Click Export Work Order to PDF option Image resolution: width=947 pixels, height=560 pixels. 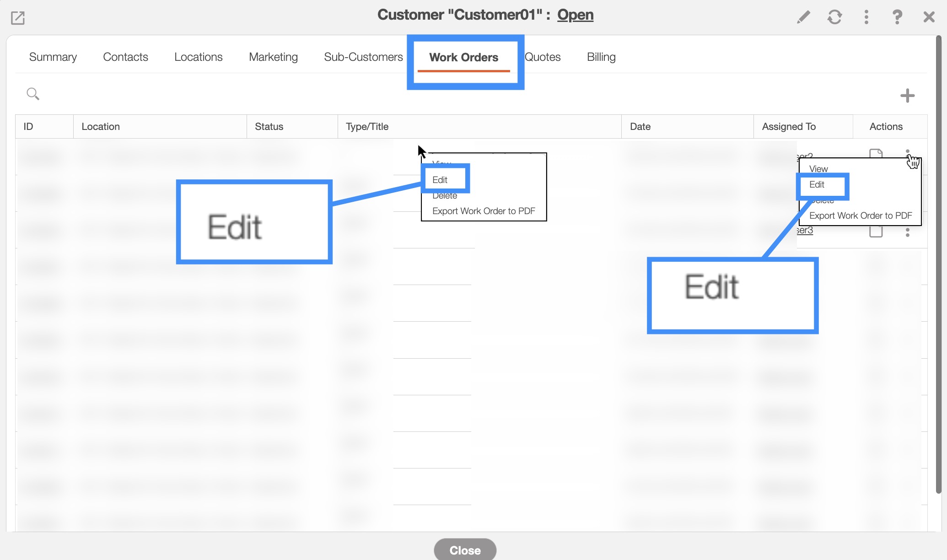pyautogui.click(x=861, y=215)
